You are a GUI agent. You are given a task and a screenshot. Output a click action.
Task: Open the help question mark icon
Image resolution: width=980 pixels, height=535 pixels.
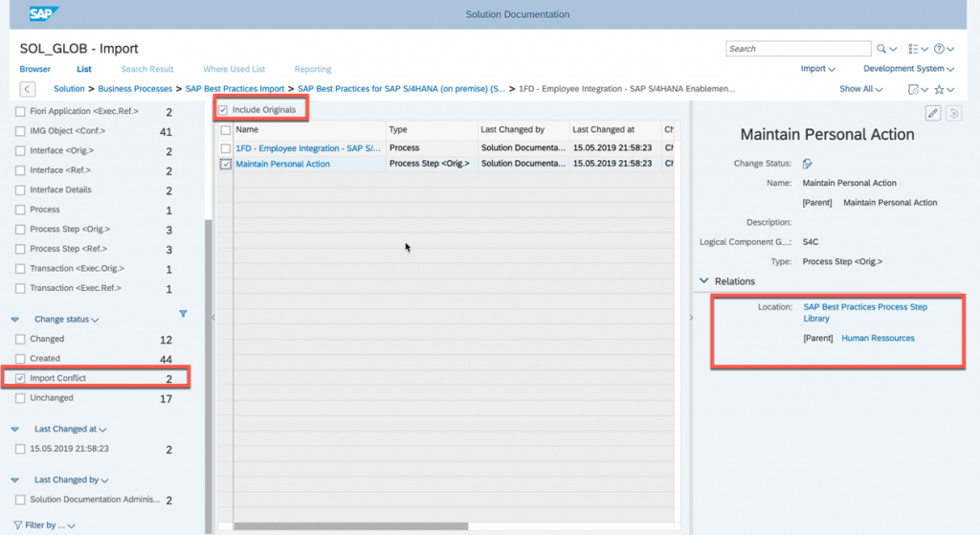point(939,49)
